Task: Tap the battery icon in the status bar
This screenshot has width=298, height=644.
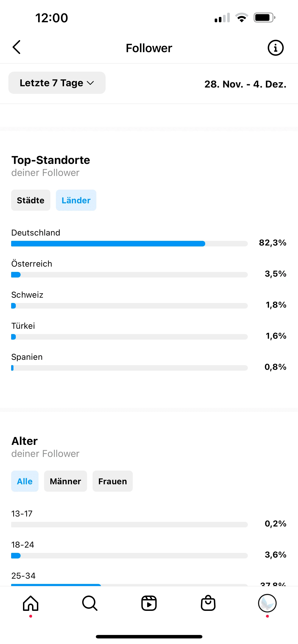Action: pos(264,18)
